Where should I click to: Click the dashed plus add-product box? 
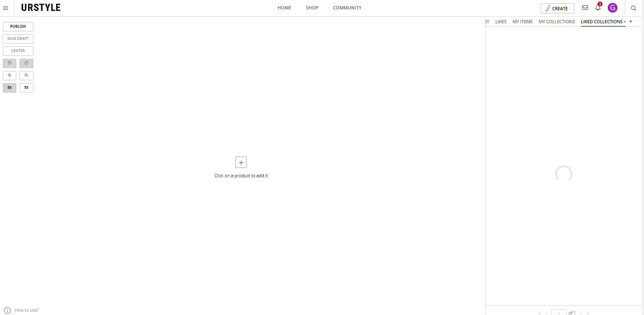tap(241, 162)
